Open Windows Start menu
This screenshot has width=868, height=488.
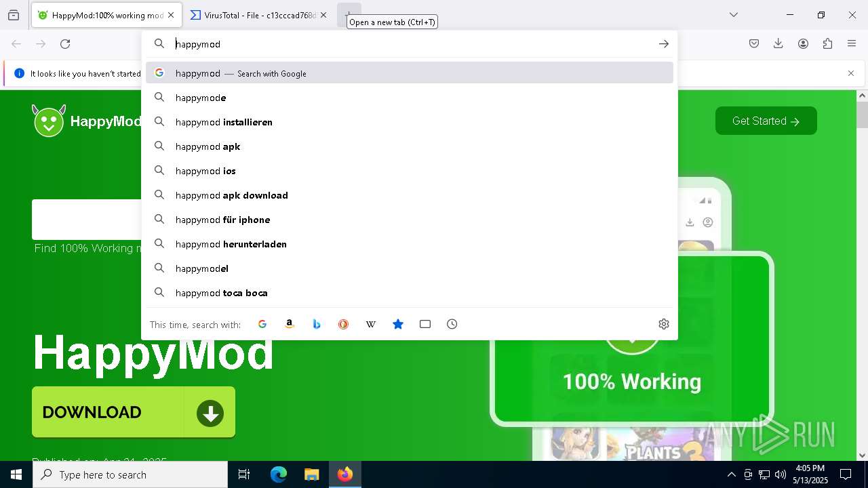[x=16, y=474]
